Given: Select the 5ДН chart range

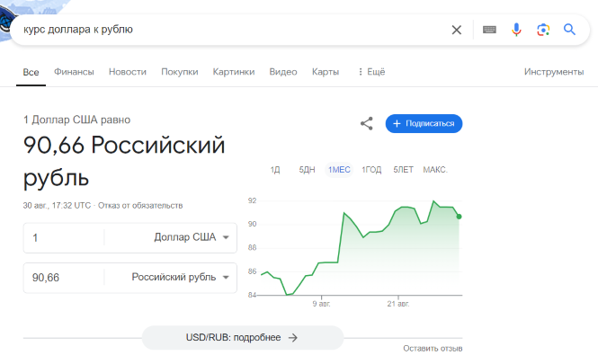Looking at the screenshot, I should (x=307, y=170).
